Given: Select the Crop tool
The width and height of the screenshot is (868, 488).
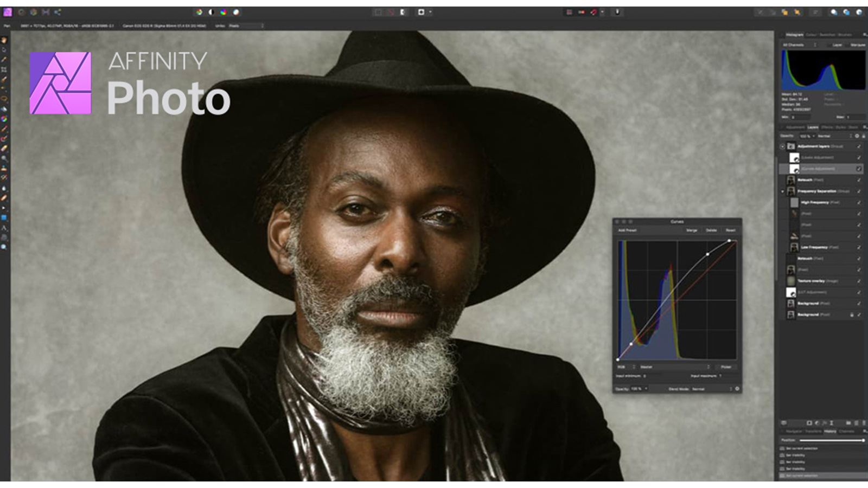Looking at the screenshot, I should coord(4,70).
